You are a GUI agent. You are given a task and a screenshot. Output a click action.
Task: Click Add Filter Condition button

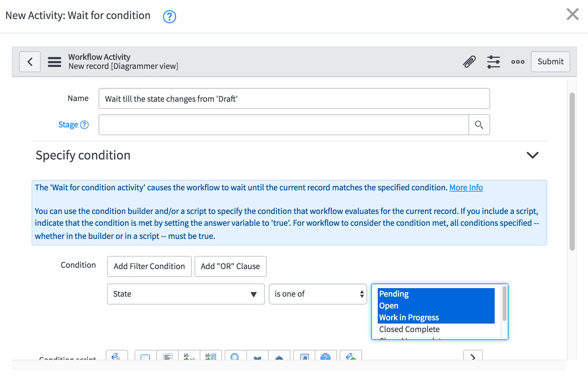coord(149,266)
